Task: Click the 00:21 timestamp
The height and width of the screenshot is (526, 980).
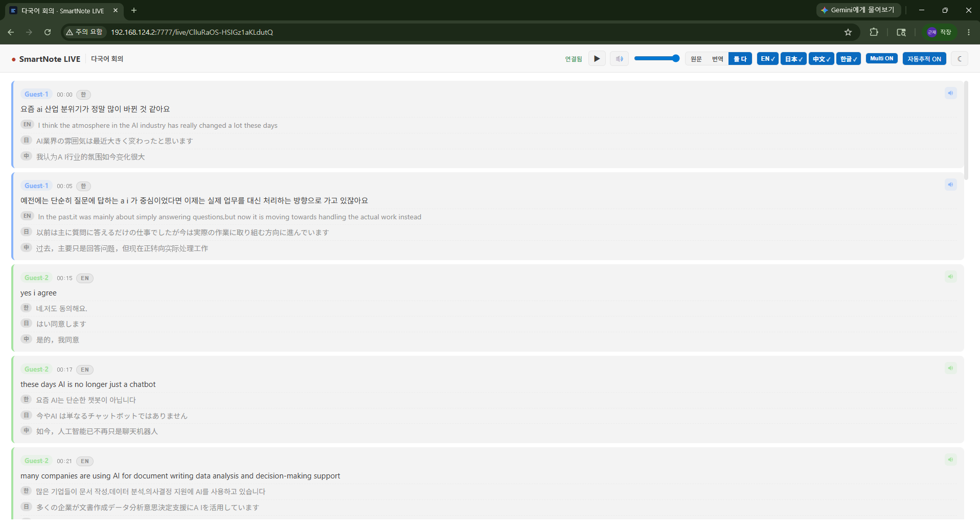Action: (64, 461)
